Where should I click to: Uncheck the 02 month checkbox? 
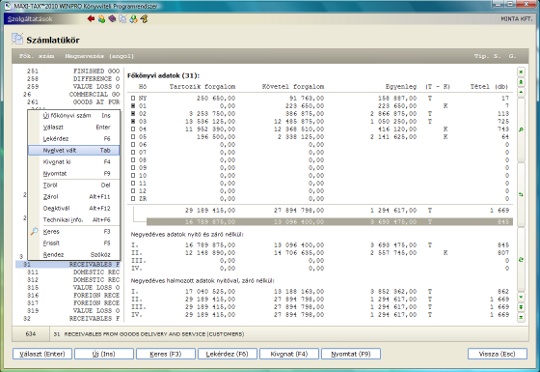pos(133,113)
